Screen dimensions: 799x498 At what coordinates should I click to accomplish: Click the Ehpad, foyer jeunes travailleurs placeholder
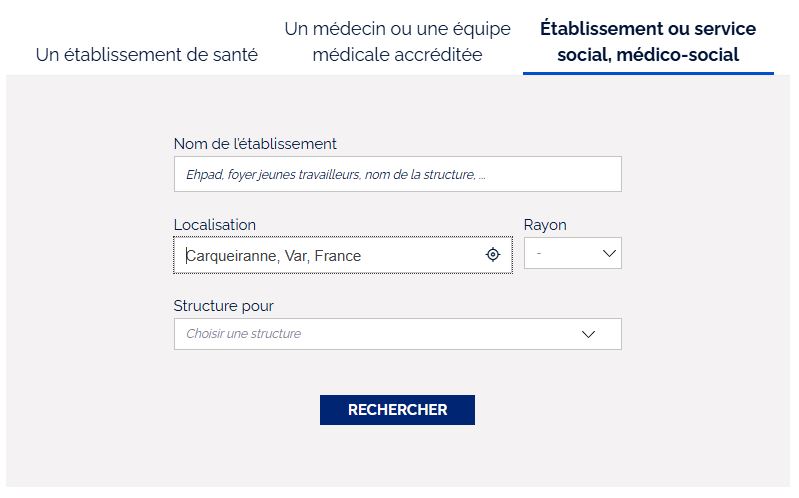tap(335, 174)
